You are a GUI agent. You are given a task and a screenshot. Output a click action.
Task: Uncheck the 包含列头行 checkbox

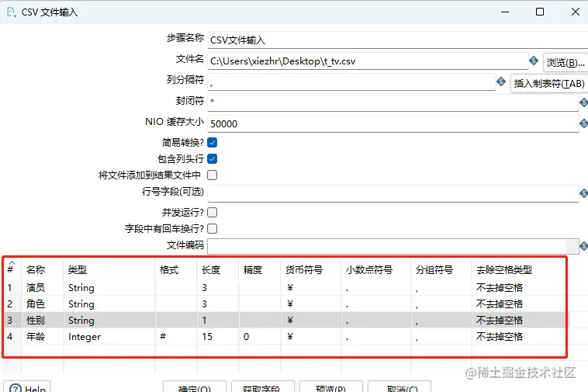click(x=213, y=159)
